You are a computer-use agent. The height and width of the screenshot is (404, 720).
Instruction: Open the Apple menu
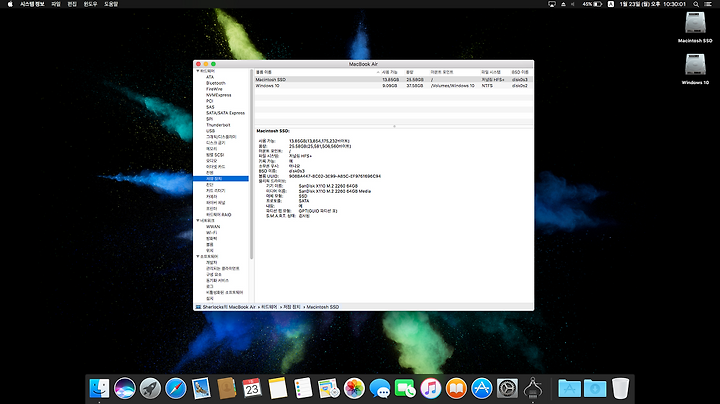[x=10, y=4]
